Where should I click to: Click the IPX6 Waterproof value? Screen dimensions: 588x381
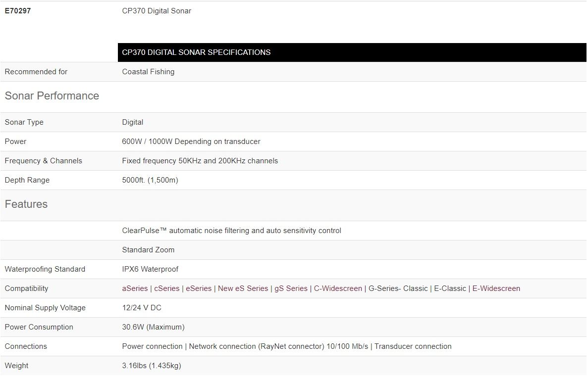150,269
